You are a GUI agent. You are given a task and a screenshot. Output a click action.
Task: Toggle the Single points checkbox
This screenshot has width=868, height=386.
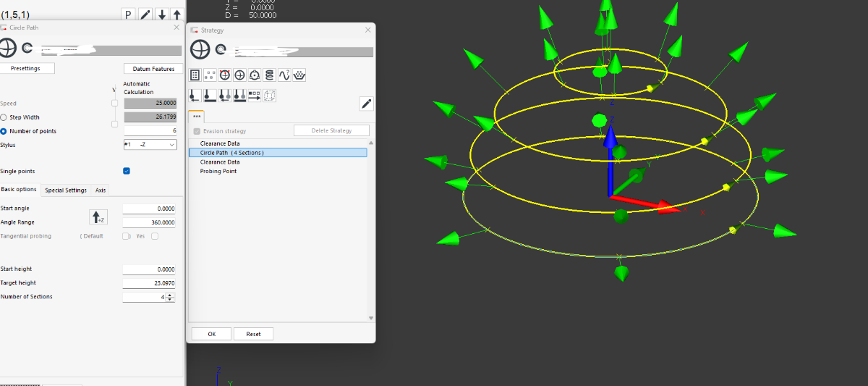[127, 171]
